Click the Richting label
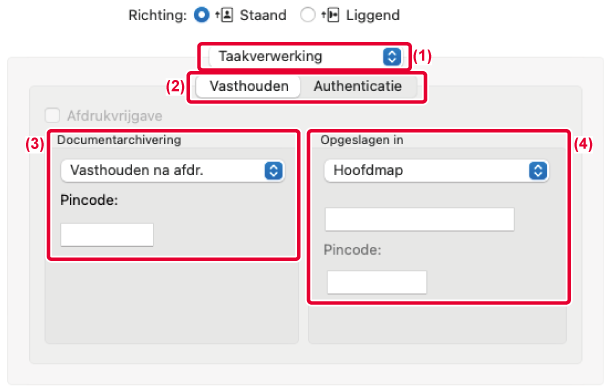 pyautogui.click(x=157, y=15)
